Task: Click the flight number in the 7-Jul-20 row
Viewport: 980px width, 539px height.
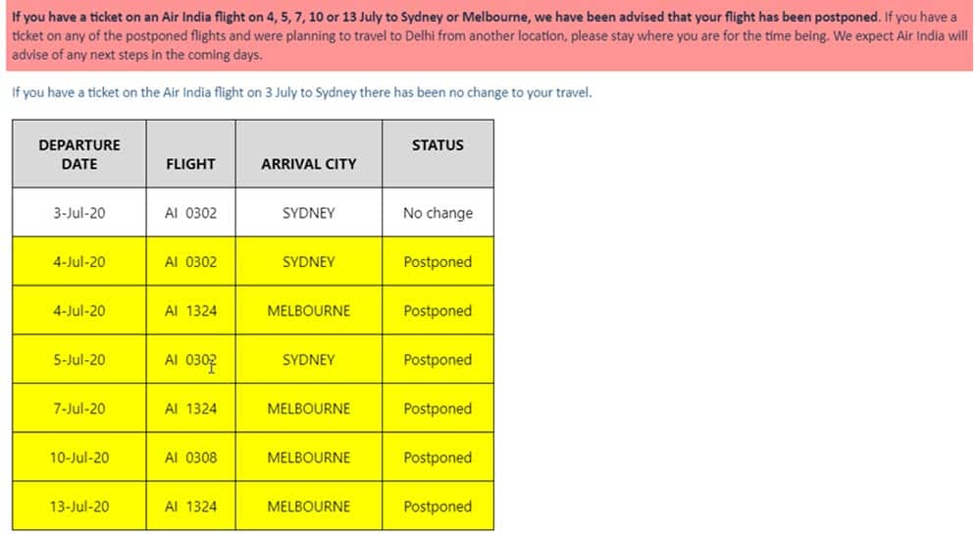Action: 190,408
